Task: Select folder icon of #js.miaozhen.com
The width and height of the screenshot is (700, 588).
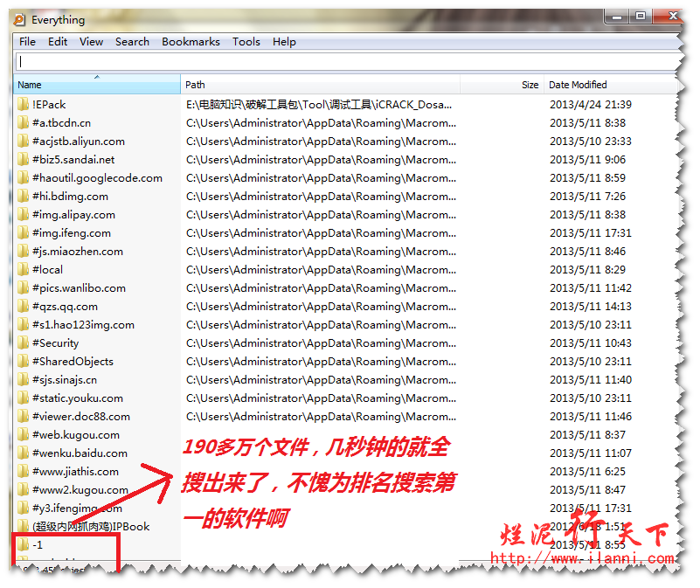Action: pyautogui.click(x=24, y=251)
